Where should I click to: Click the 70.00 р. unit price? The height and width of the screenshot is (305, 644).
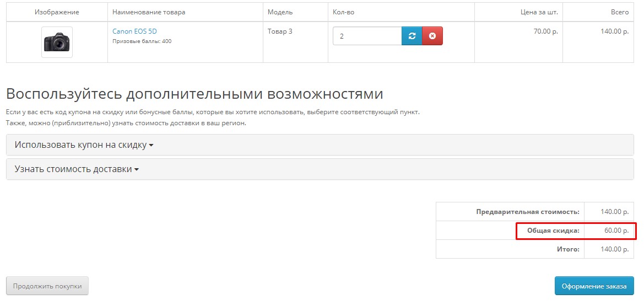[546, 31]
